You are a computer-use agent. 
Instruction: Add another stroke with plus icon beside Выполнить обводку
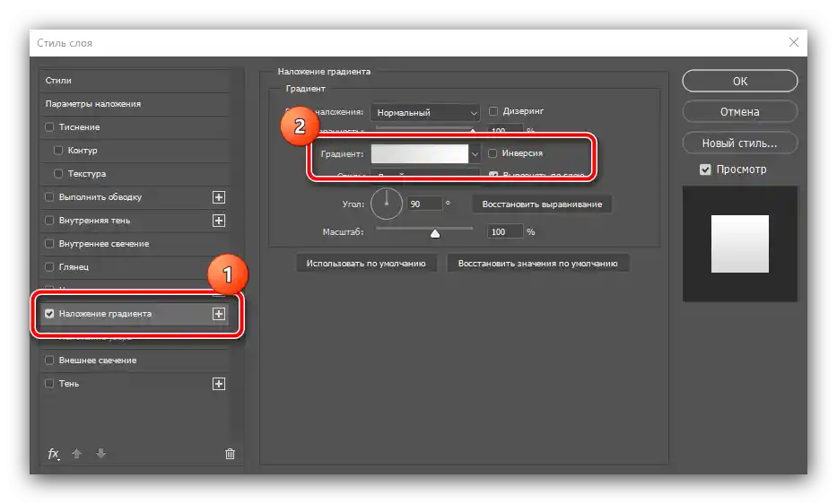pos(219,197)
